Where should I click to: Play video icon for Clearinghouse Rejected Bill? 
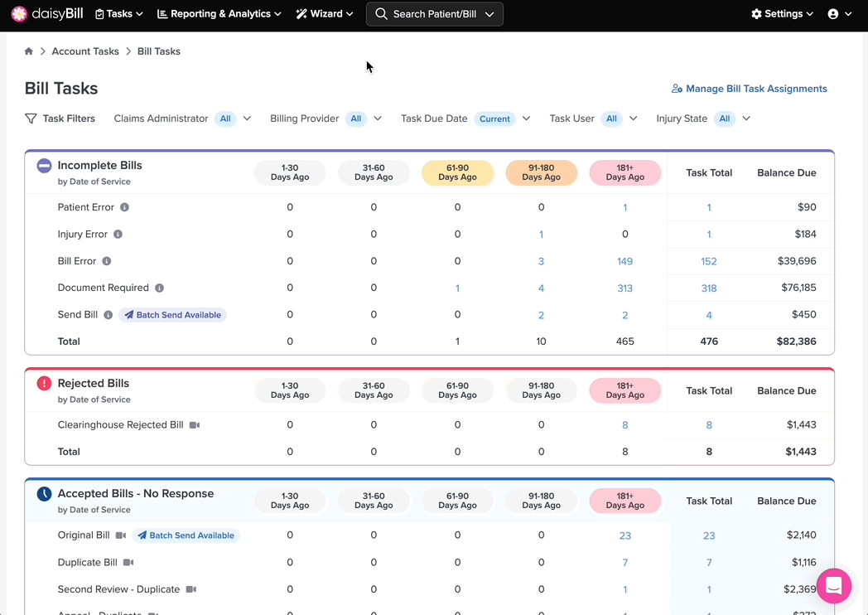pyautogui.click(x=195, y=425)
